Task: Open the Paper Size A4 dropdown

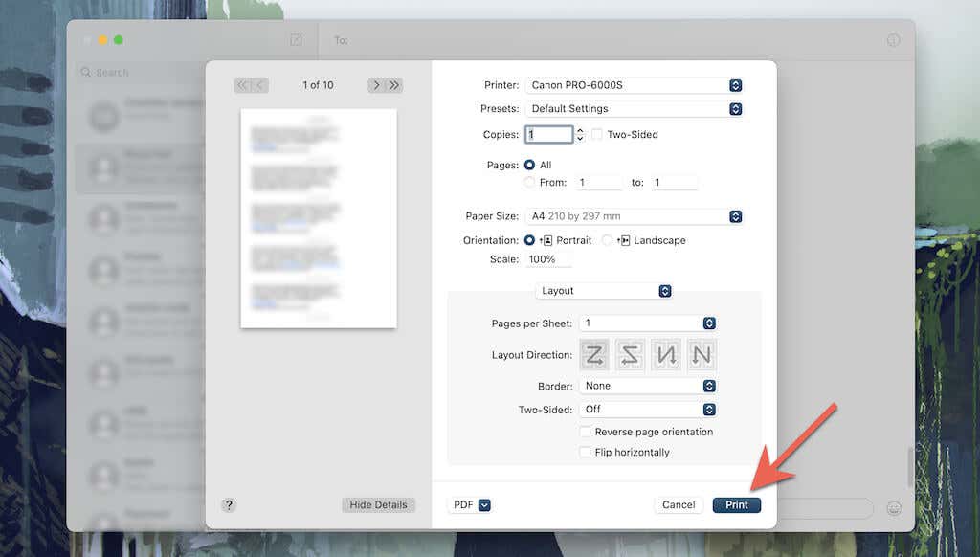Action: click(635, 216)
